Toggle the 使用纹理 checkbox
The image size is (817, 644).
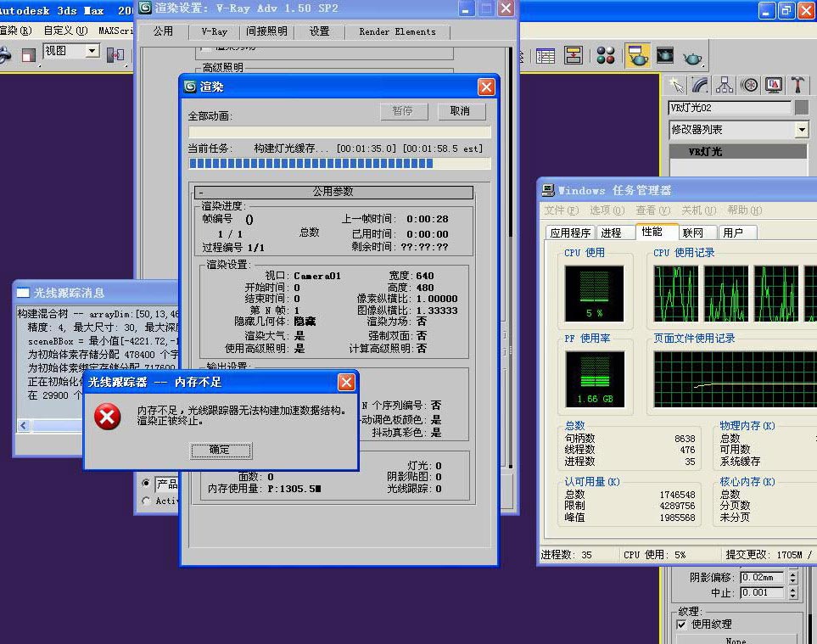681,624
